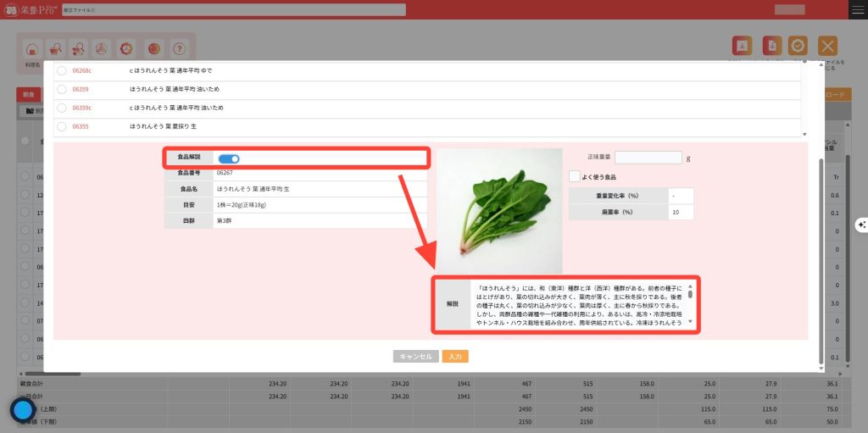The image size is (868, 433).
Task: Click the X close file icon
Action: click(x=827, y=47)
